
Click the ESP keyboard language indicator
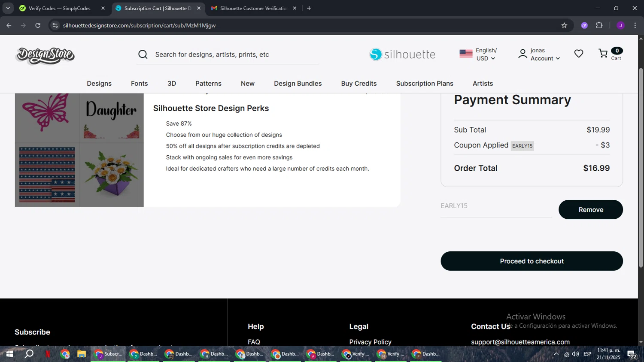pos(587,354)
